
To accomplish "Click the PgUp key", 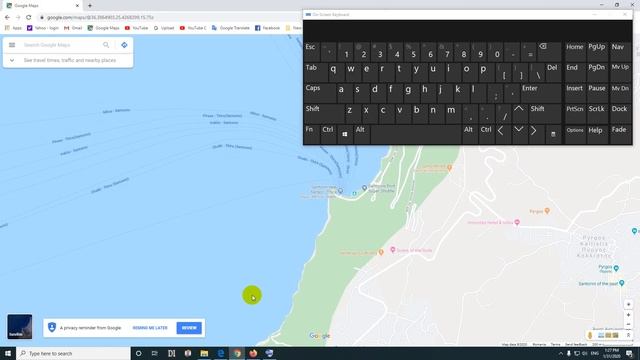I will pos(597,51).
